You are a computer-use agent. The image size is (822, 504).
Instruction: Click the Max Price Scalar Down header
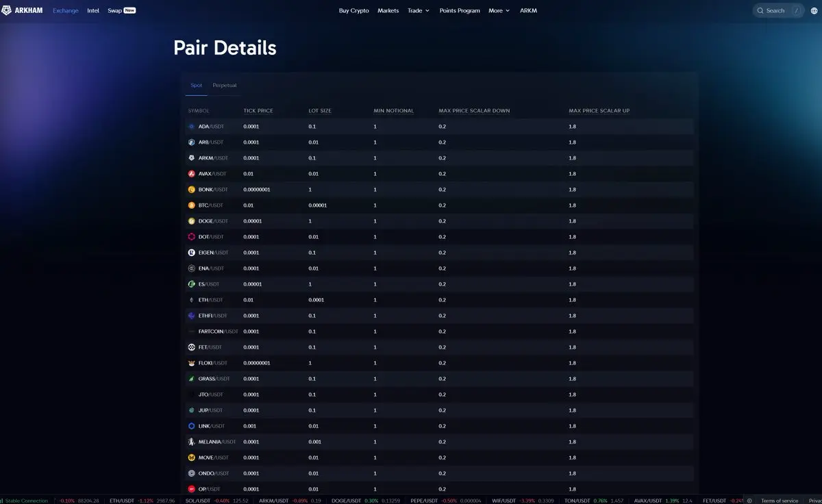[474, 111]
